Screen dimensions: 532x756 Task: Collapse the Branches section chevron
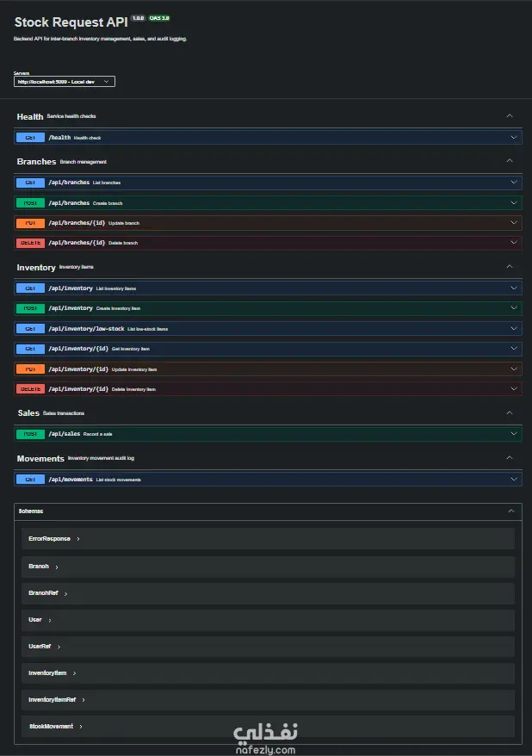coord(510,161)
